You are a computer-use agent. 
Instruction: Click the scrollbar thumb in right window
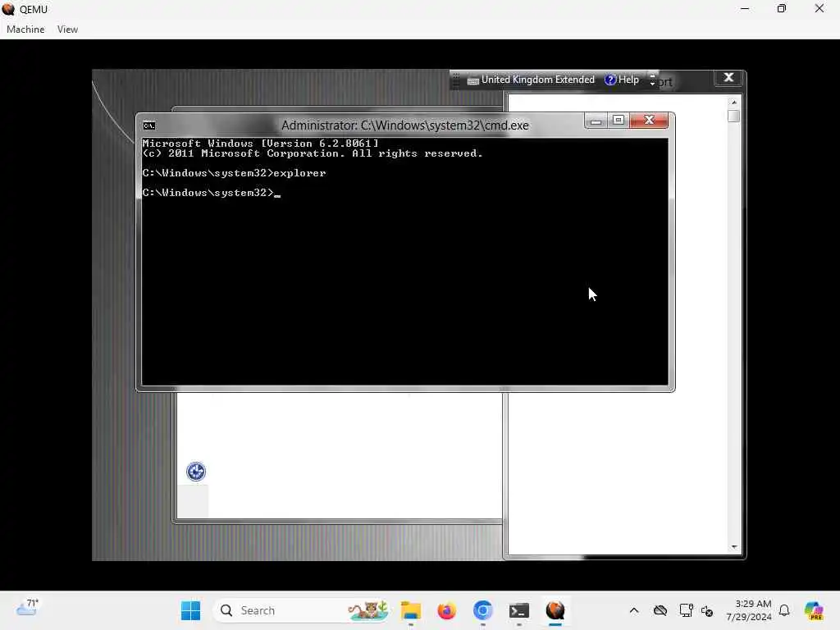(x=734, y=116)
